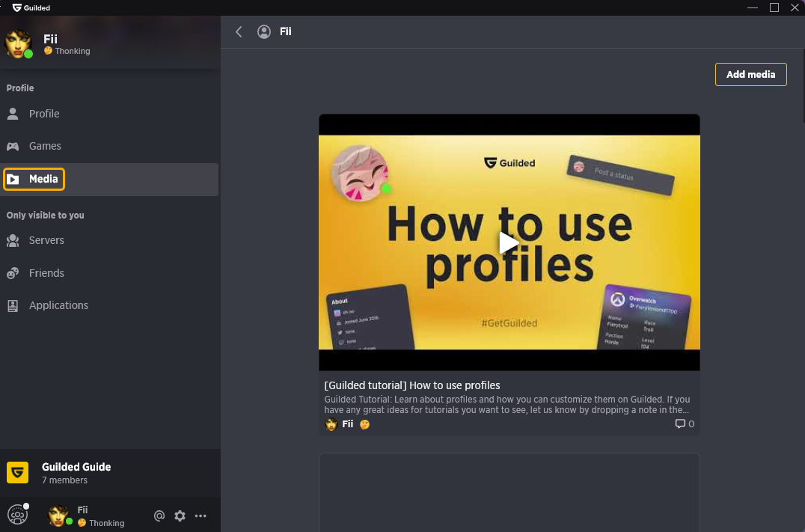Click the video description text
The height and width of the screenshot is (532, 805).
click(507, 405)
